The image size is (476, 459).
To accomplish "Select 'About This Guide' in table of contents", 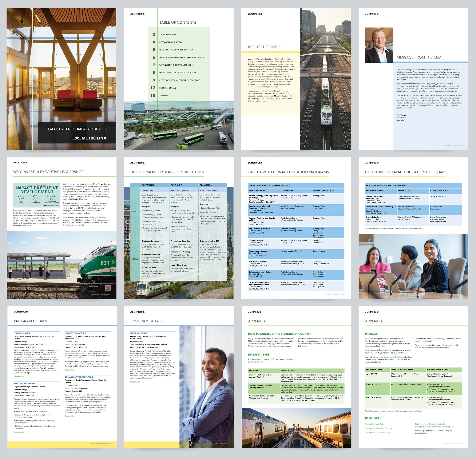I will coord(168,35).
